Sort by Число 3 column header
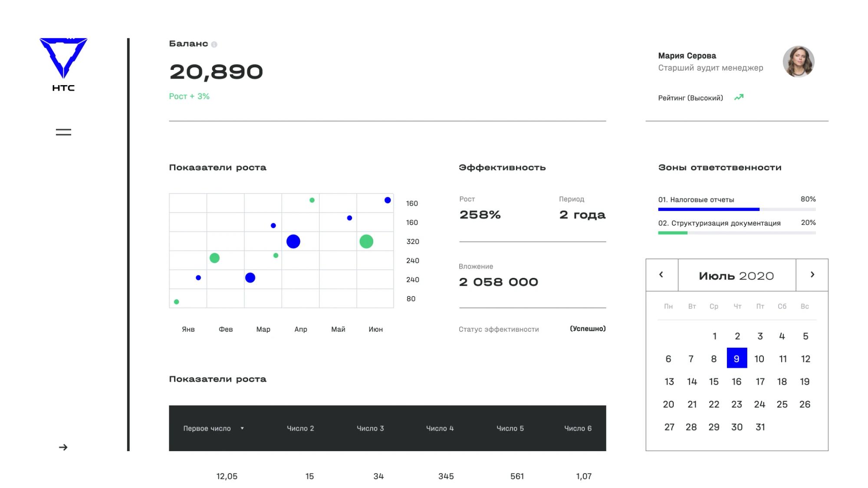The height and width of the screenshot is (488, 868). [370, 429]
